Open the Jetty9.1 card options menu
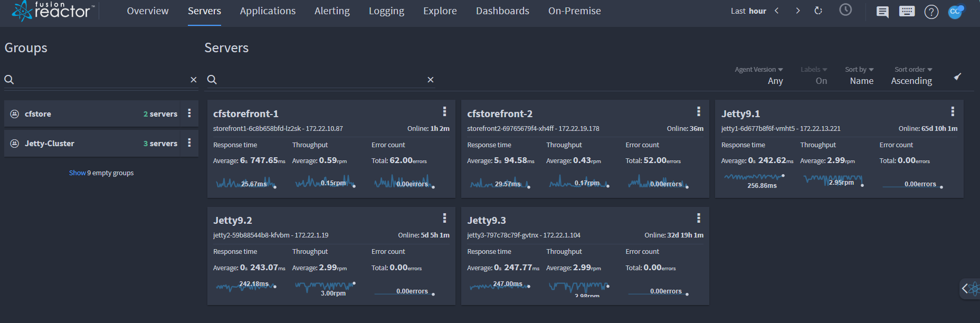 click(953, 111)
